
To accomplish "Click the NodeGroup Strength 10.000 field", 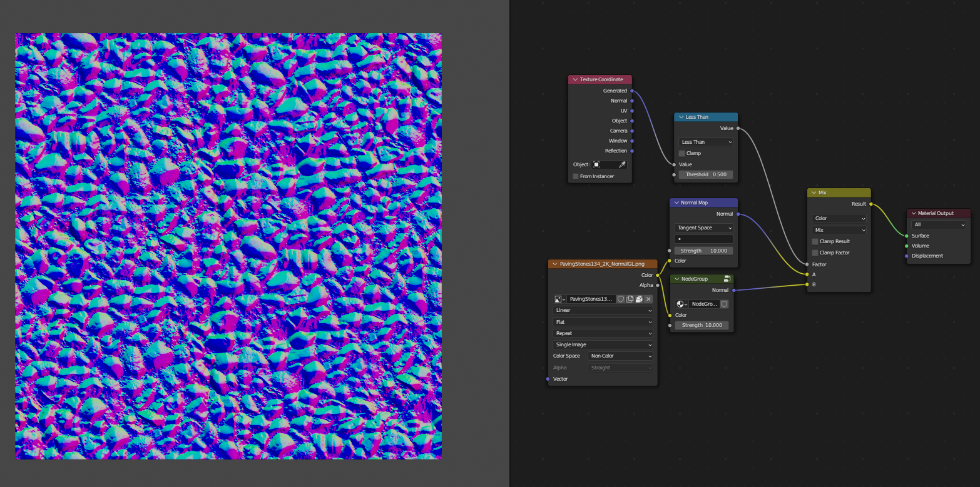I will (702, 325).
